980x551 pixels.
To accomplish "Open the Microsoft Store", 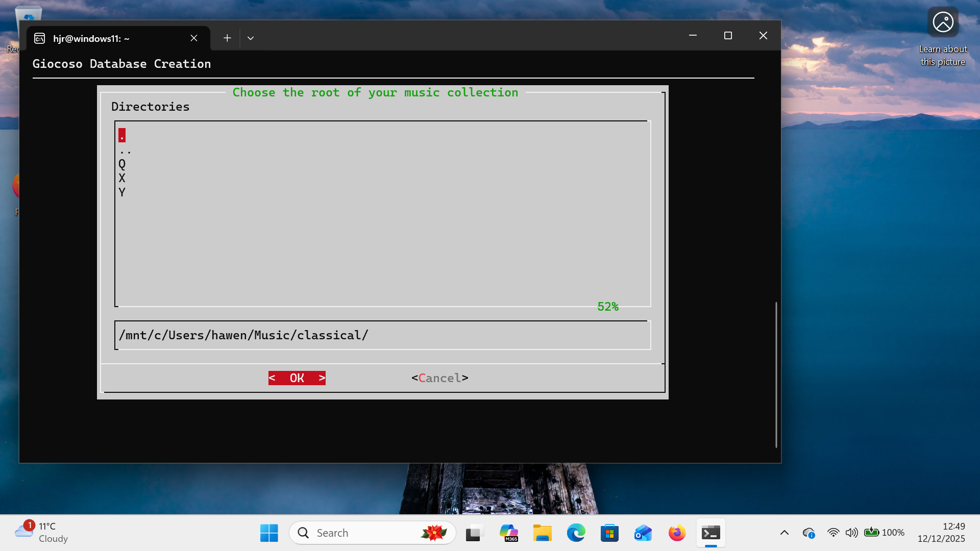I will [x=609, y=532].
